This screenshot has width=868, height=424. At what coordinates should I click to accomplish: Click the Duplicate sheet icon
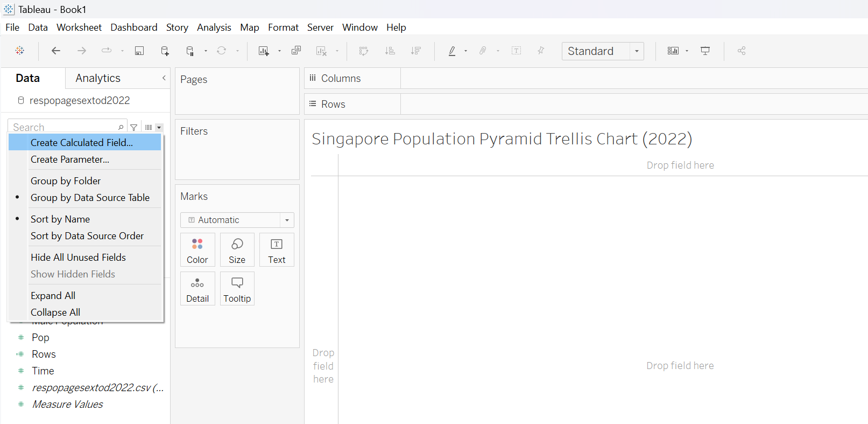pyautogui.click(x=296, y=51)
